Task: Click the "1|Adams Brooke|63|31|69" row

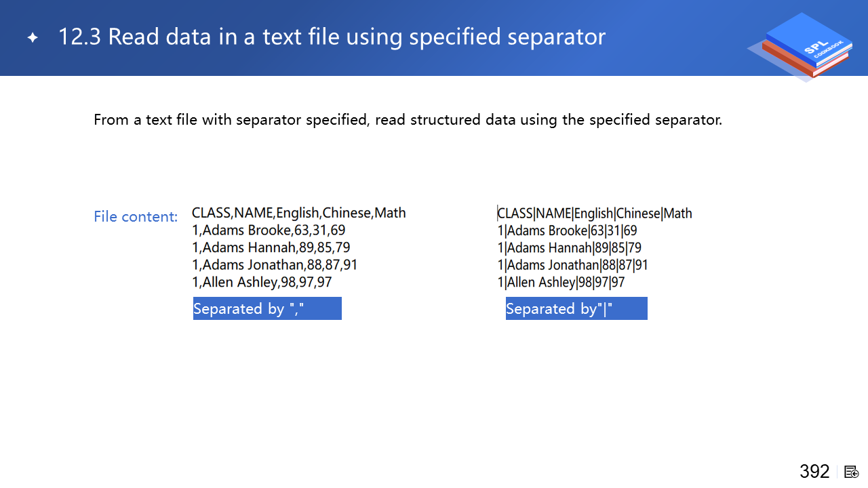Action: pos(567,230)
